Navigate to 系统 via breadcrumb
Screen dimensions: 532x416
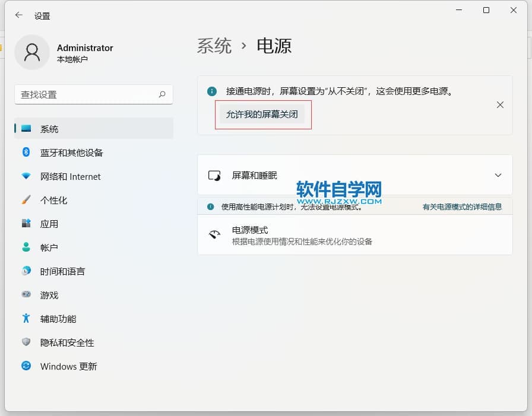214,46
